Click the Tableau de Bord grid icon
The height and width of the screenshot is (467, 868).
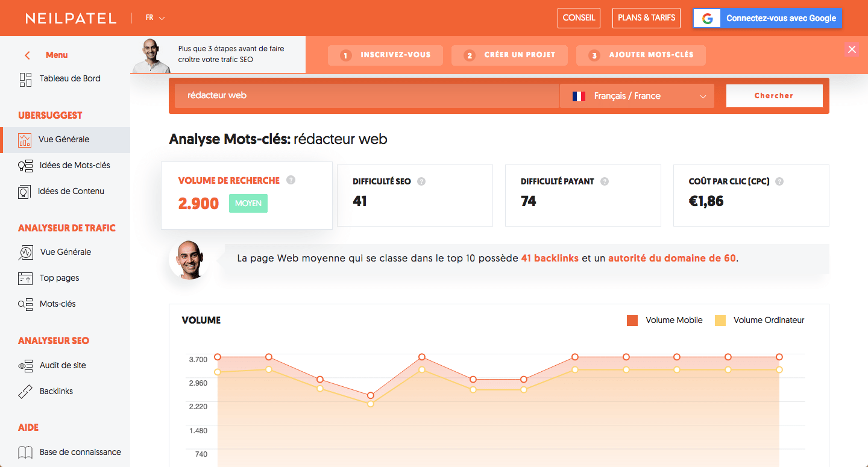(25, 80)
